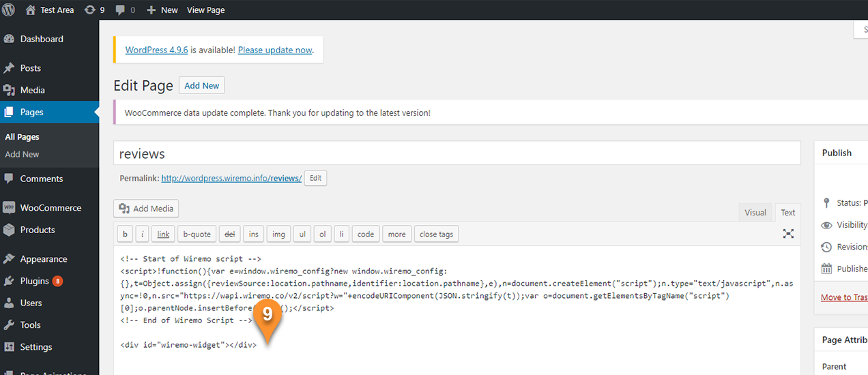Viewport: 868px width, 375px height.
Task: Click the Media camera icon
Action: point(9,90)
